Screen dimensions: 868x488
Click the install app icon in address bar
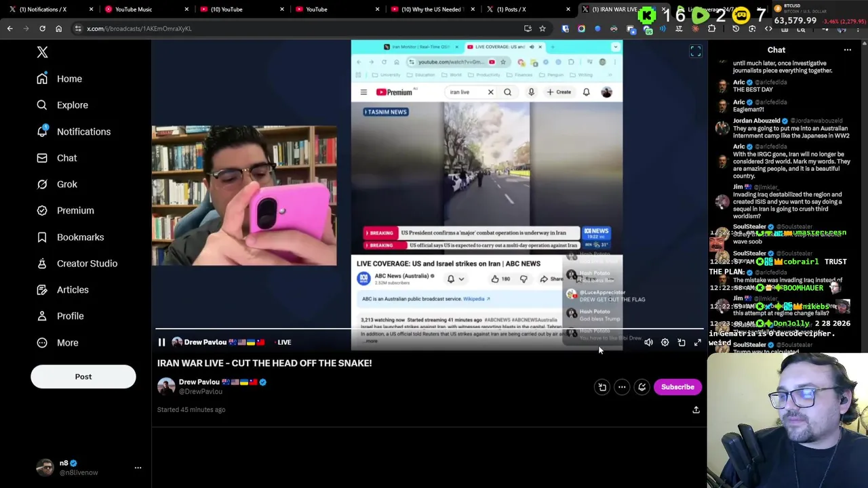coord(528,28)
